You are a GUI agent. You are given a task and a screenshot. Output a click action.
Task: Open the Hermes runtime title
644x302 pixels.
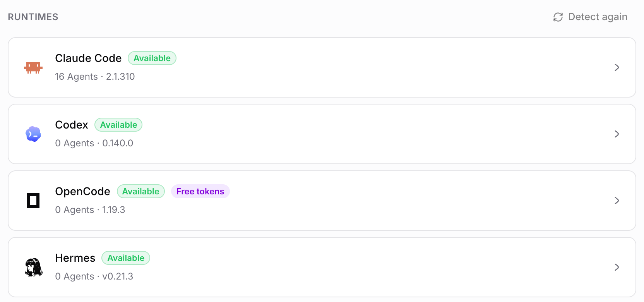coord(75,258)
